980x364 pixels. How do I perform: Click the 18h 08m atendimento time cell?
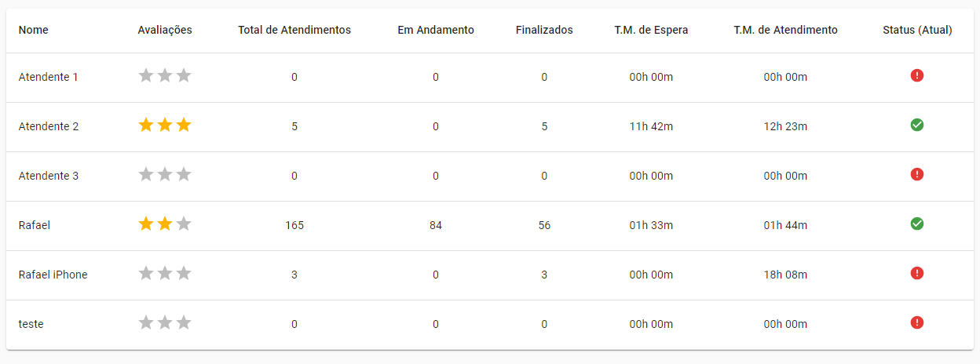pos(785,275)
